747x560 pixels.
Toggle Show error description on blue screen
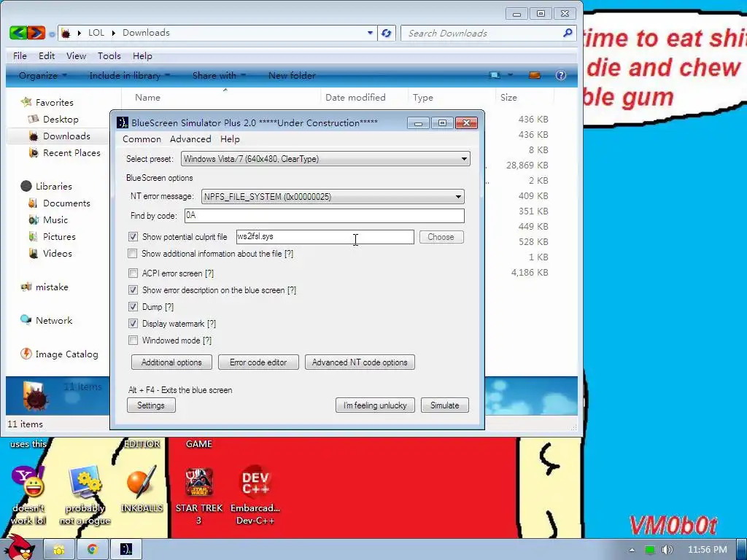tap(133, 290)
